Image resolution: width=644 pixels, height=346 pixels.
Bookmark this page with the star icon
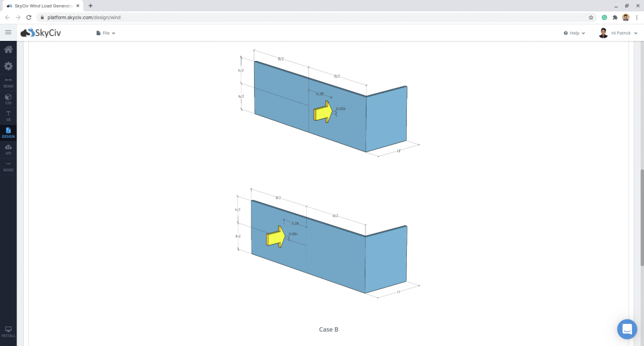point(591,17)
